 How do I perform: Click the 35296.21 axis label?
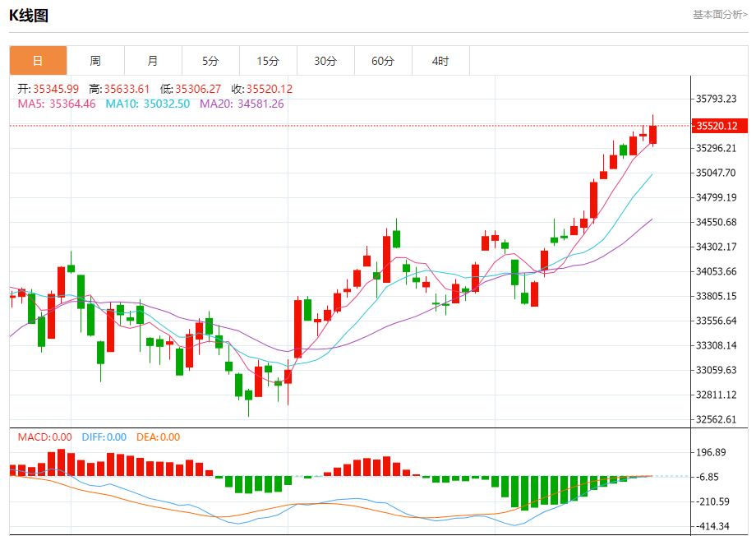[716, 148]
